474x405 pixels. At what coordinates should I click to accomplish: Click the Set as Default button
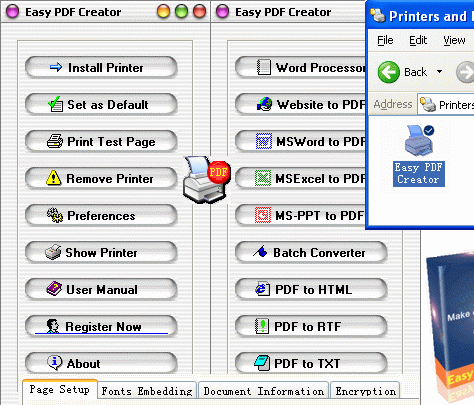click(x=101, y=105)
